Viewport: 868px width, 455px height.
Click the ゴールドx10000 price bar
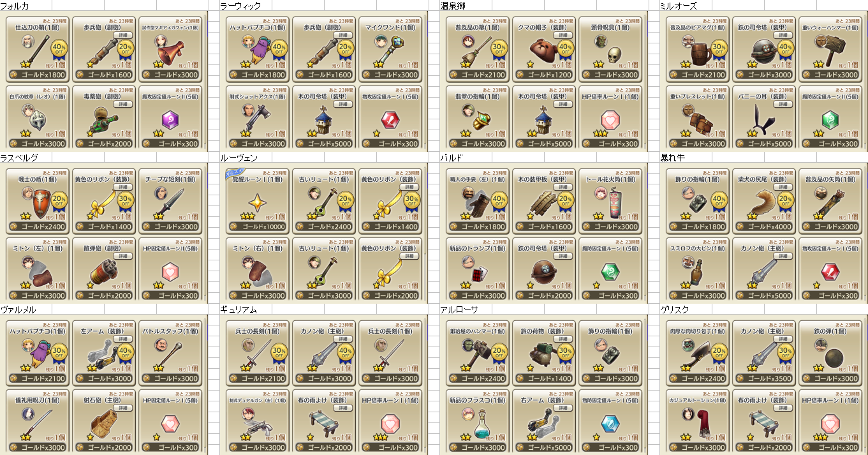258,226
